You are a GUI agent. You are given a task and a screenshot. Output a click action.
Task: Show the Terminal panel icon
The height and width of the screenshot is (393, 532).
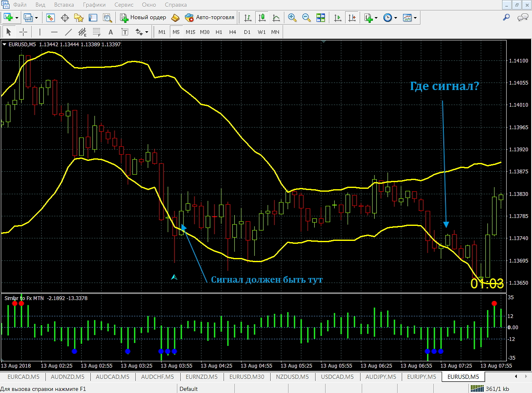click(x=93, y=18)
